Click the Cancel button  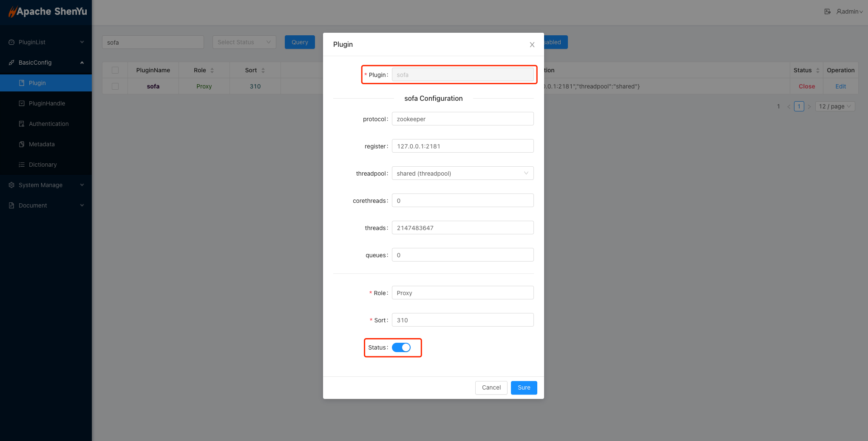491,387
